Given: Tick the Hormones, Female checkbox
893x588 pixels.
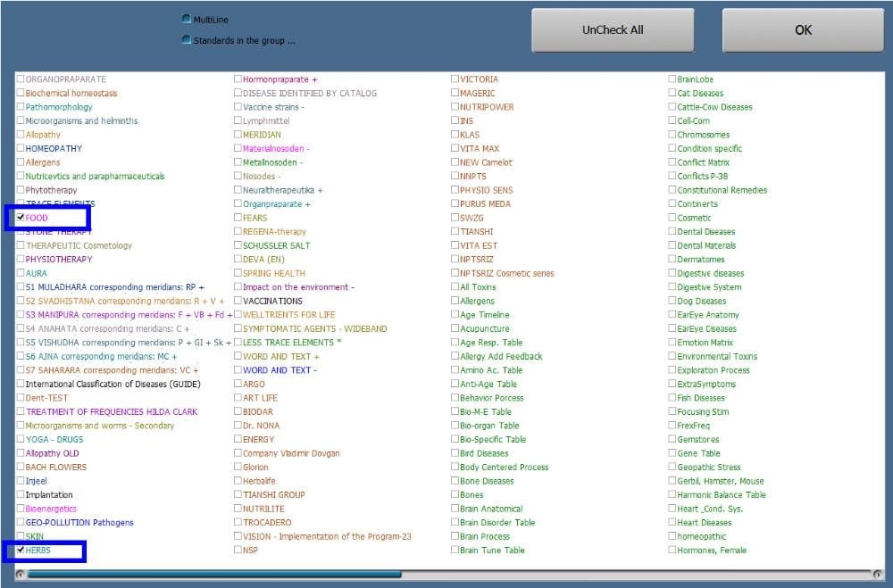Looking at the screenshot, I should click(672, 551).
